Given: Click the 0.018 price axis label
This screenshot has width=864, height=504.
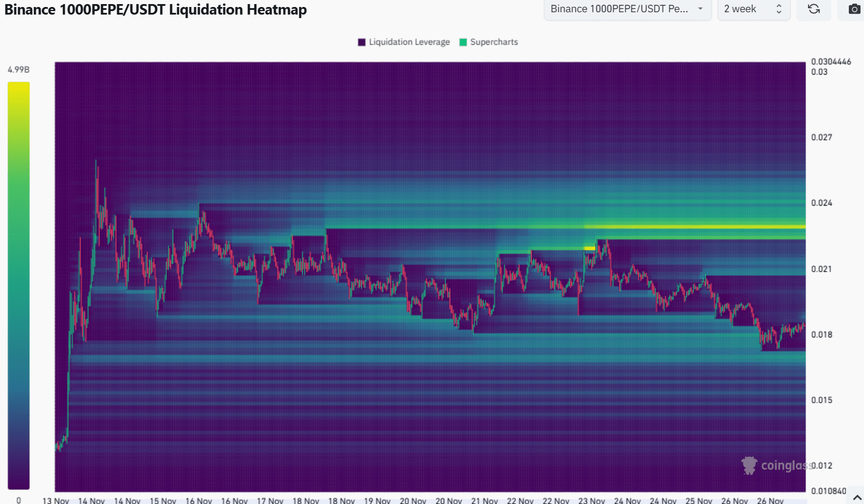Looking at the screenshot, I should (821, 334).
